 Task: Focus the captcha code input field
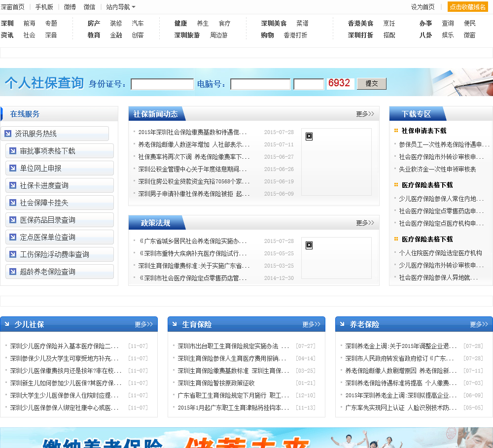click(x=309, y=84)
